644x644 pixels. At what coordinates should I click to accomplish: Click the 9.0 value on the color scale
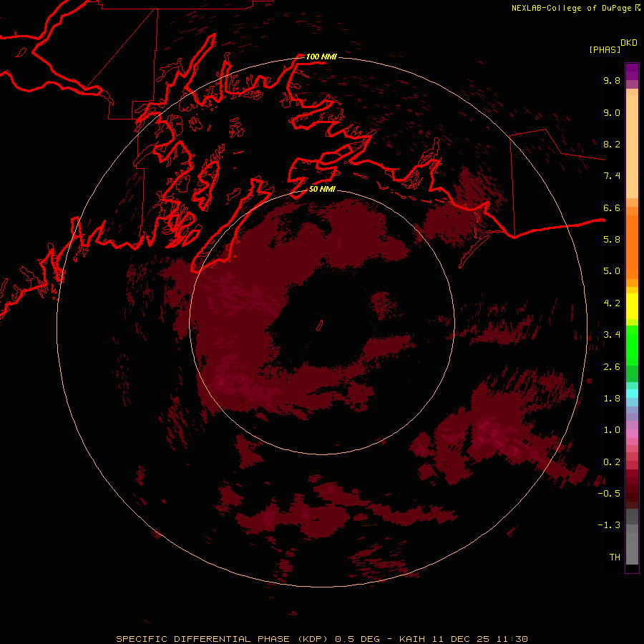(612, 112)
